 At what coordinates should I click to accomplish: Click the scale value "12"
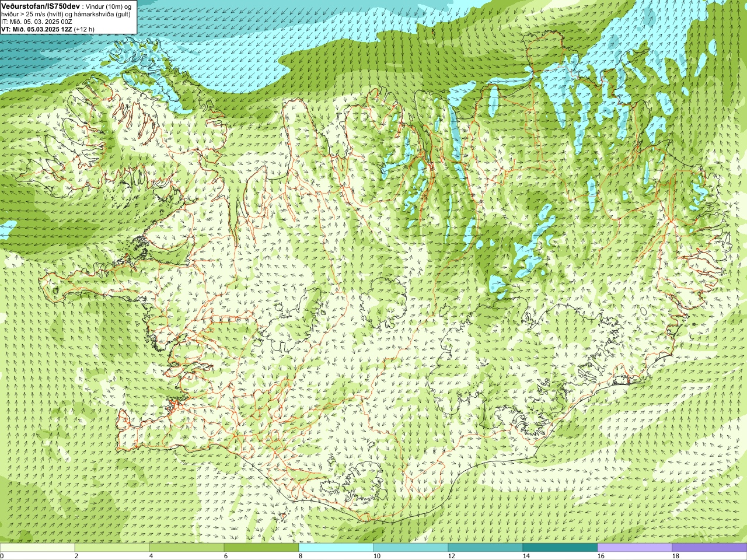click(451, 556)
